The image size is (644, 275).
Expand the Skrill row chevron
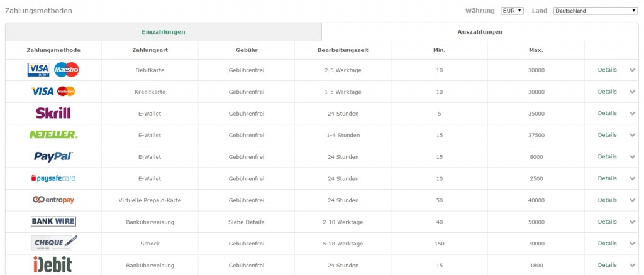(x=632, y=114)
